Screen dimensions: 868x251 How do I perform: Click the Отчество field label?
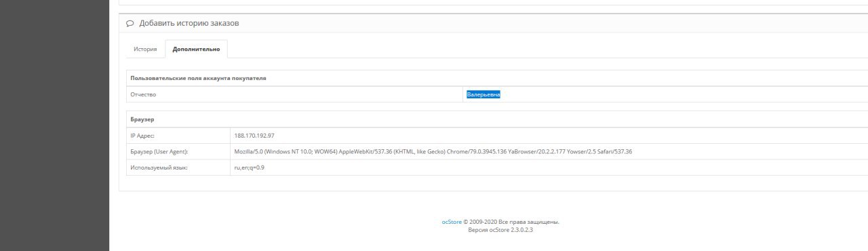pyautogui.click(x=143, y=94)
